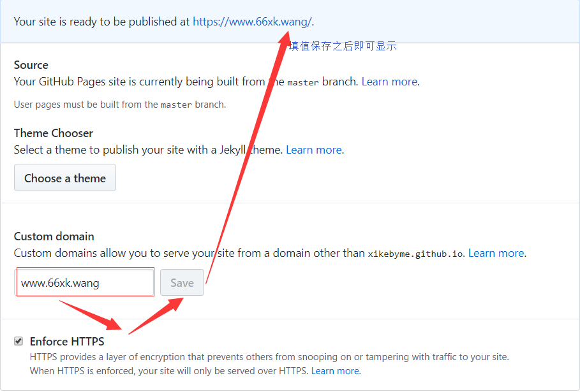Click Learn more in the Source section
Screen dimensions: 580x392
(389, 82)
